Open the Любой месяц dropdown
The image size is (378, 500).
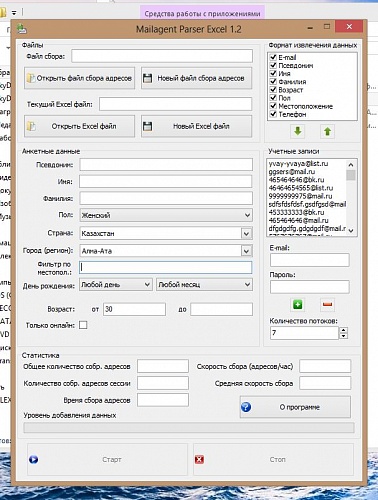point(204,285)
